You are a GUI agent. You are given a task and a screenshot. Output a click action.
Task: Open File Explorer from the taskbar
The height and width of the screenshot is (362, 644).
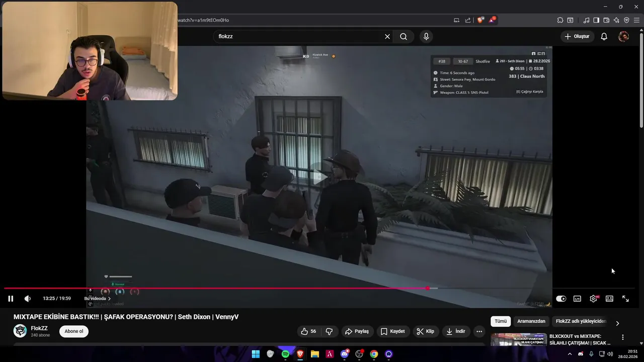(315, 354)
